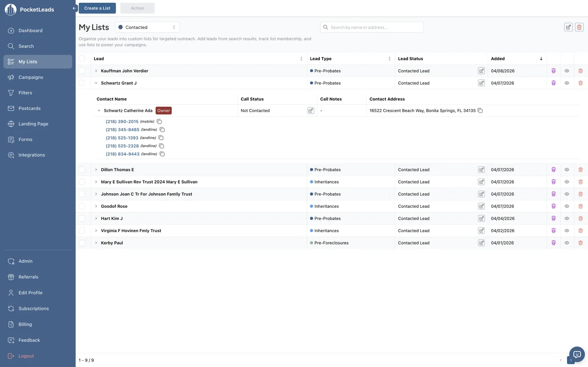Click the edit list pencil icon top right
Viewport: 588px width, 367px height.
click(x=568, y=27)
